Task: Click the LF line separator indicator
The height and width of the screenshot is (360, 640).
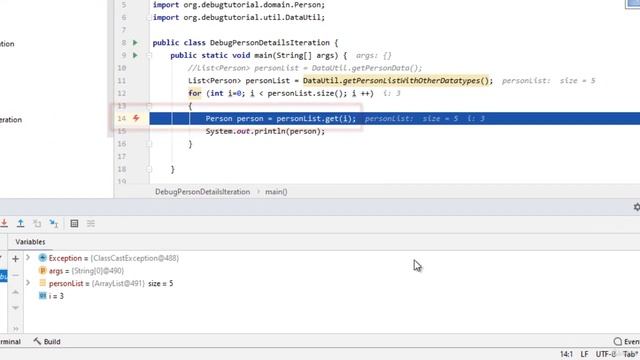Action: 584,354
